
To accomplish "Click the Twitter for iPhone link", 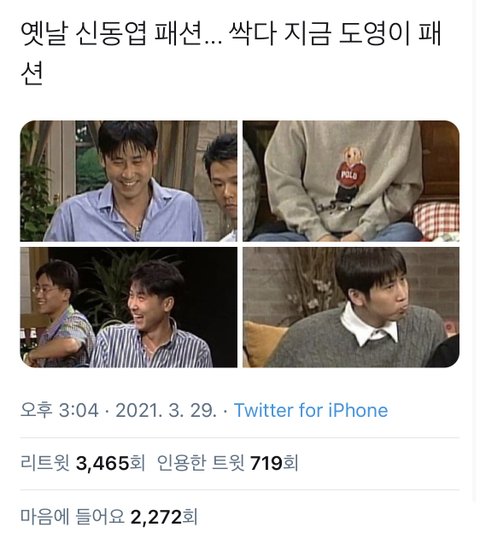I will [x=311, y=410].
